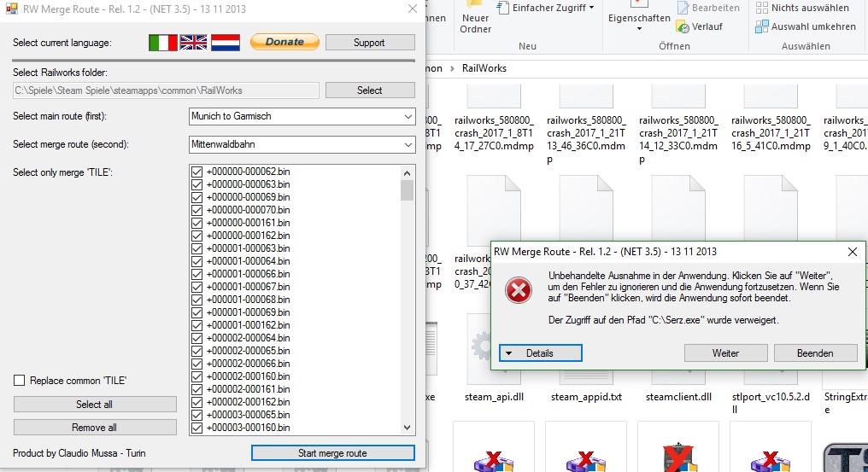Click the breadcrumb chevron before RailWorks

pyautogui.click(x=452, y=68)
